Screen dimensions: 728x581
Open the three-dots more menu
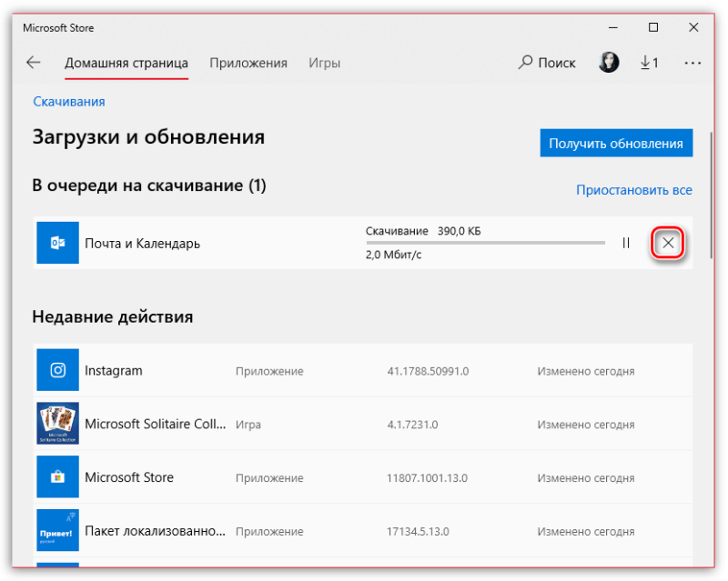693,63
